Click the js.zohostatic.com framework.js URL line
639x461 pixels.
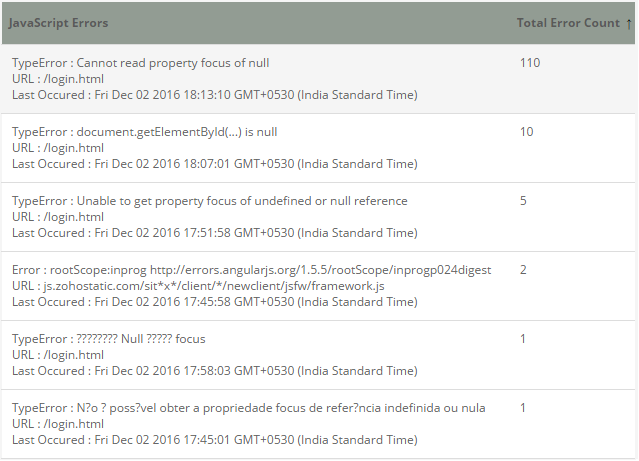[x=198, y=286]
